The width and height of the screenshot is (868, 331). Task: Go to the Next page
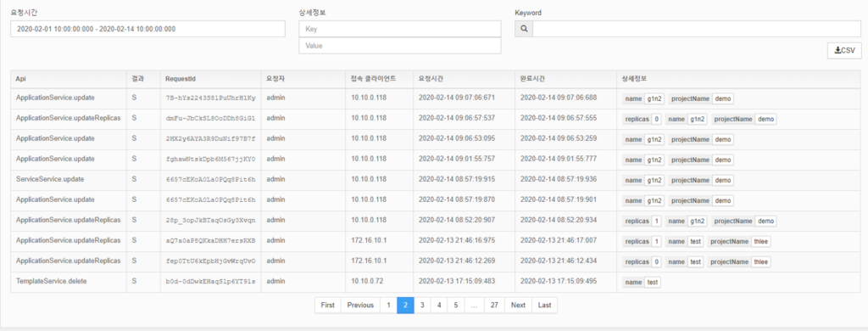[x=518, y=305]
